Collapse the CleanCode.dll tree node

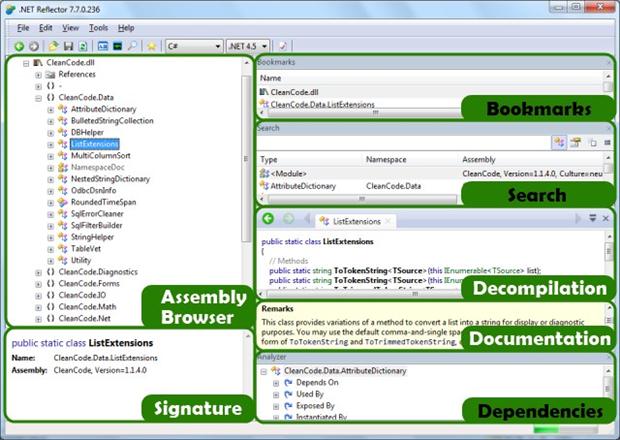coord(26,63)
